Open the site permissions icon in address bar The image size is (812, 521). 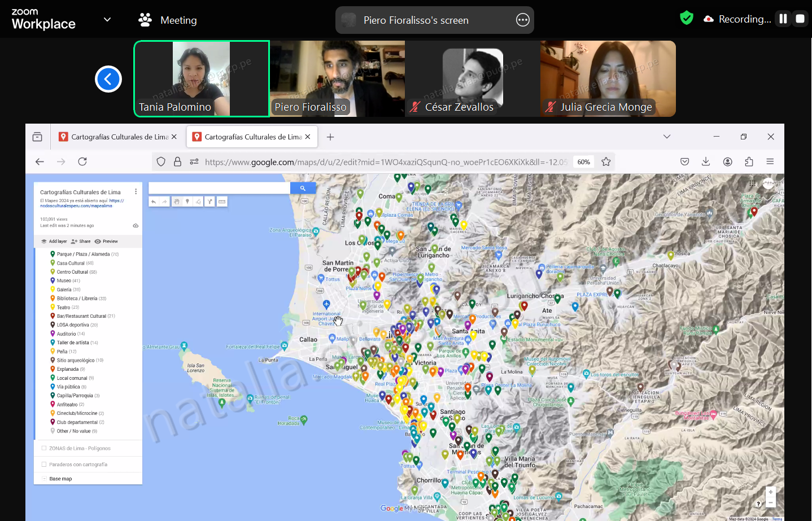[x=194, y=161]
